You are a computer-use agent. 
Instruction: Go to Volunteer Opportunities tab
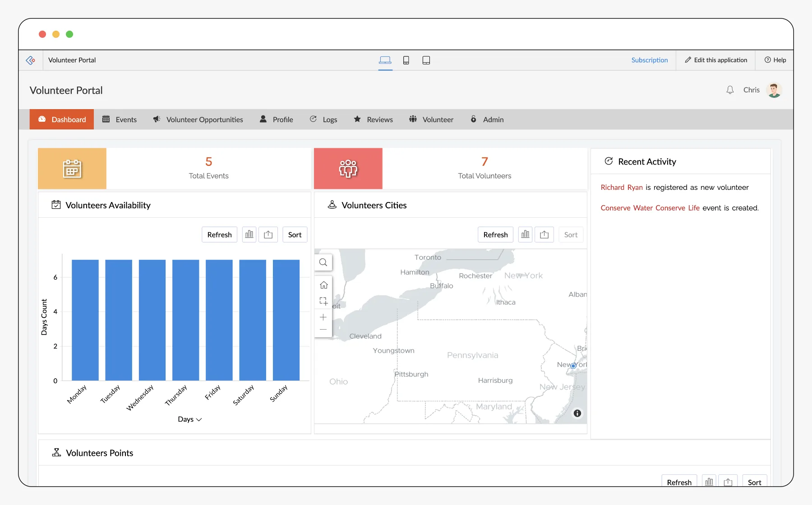point(198,119)
